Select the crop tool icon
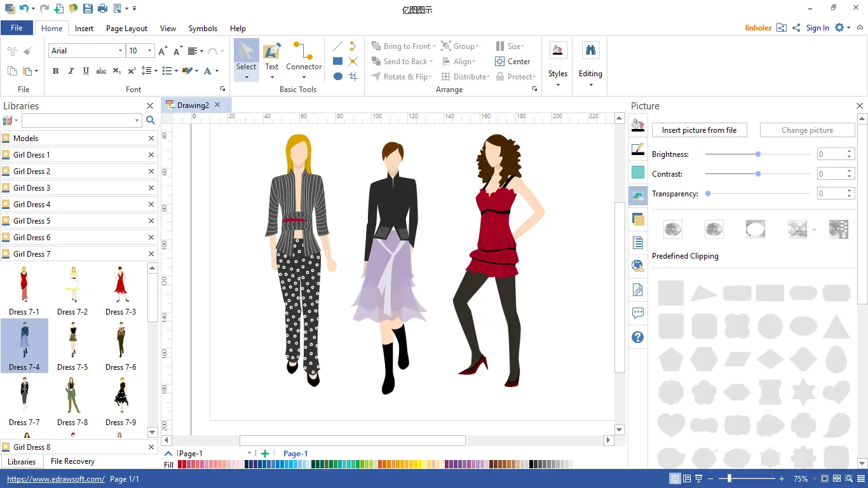This screenshot has width=868, height=488. (353, 76)
